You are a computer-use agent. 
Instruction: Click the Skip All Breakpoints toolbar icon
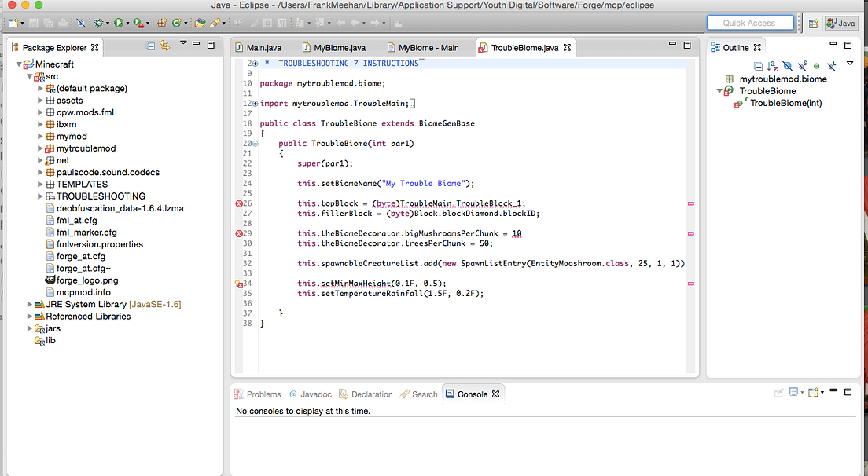click(x=82, y=23)
